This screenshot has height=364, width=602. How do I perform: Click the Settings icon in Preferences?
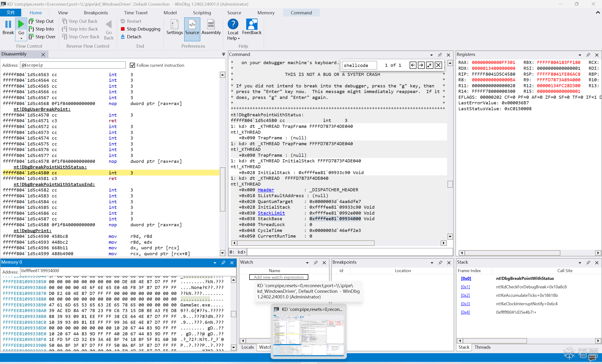[174, 25]
